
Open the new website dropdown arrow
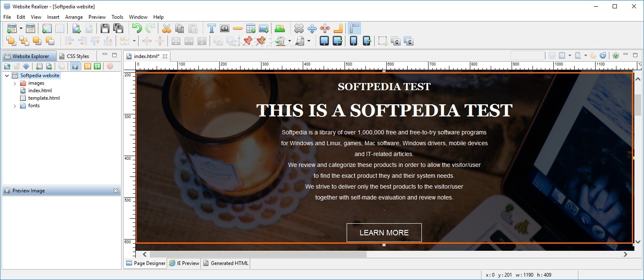[21, 28]
